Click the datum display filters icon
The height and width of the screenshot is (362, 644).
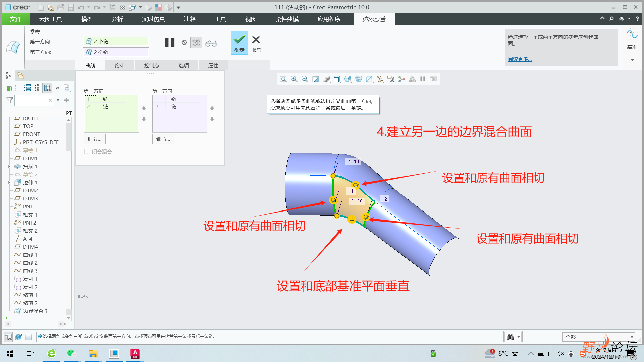point(380,79)
